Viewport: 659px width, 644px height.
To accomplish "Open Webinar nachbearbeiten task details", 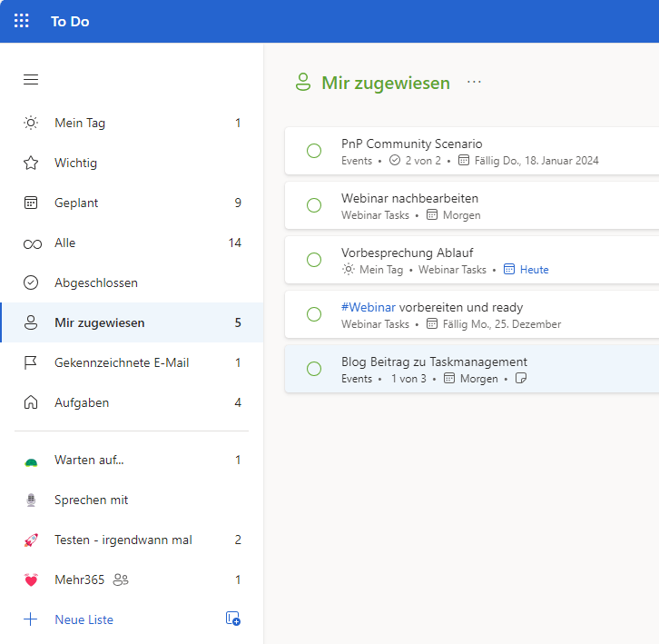I will pyautogui.click(x=472, y=205).
